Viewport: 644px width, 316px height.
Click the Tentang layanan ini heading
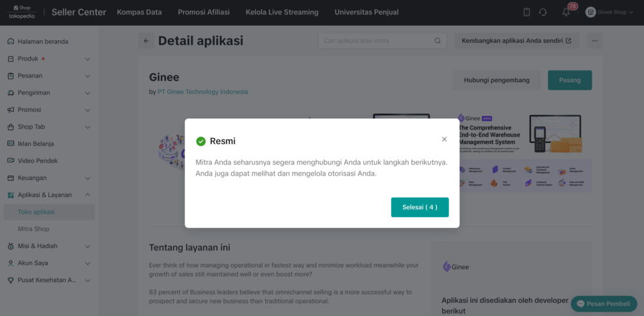coord(189,247)
